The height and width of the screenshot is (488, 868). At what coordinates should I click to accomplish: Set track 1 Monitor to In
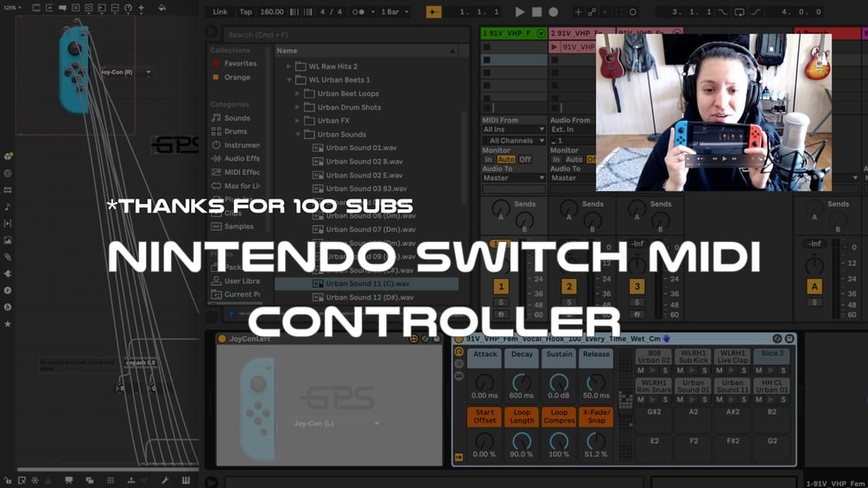(x=488, y=159)
